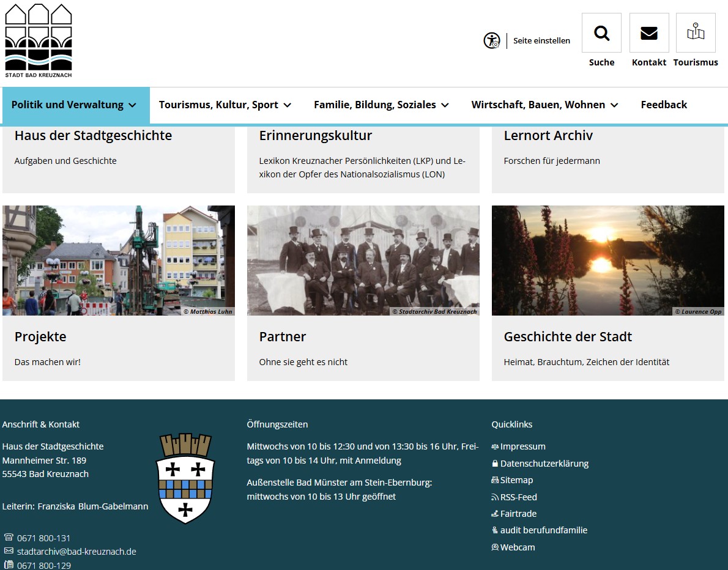The width and height of the screenshot is (728, 570).
Task: Open the Wirtschaft, Bauen, Wohnen menu
Action: [x=544, y=105]
